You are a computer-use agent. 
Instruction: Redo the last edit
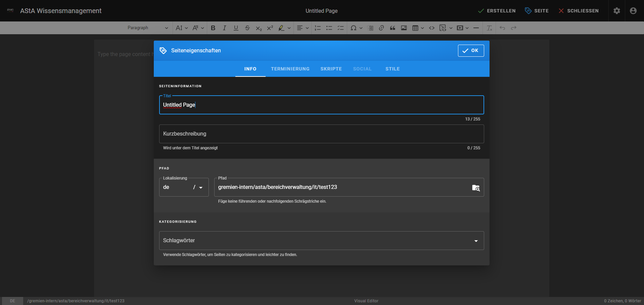pos(514,28)
